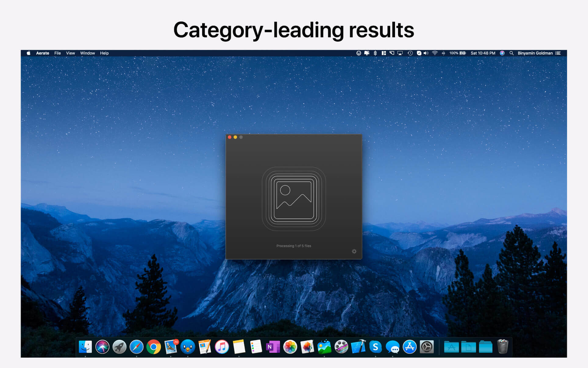Open Xcode from the dock

pos(358,347)
